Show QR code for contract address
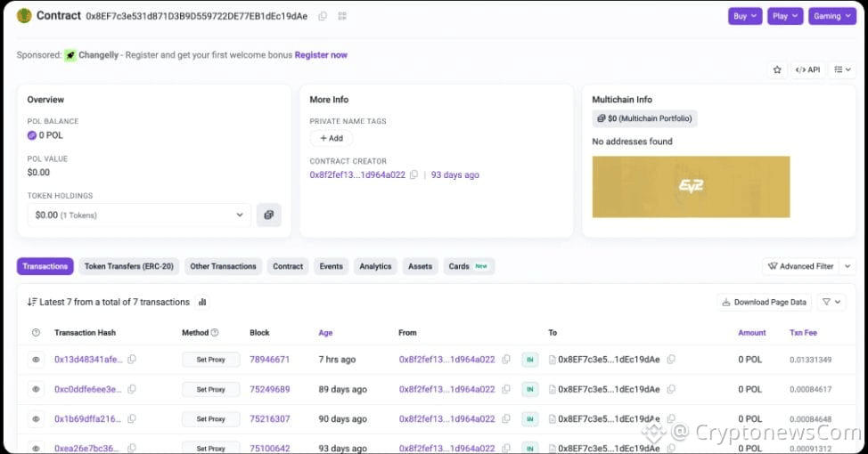Screen dimensions: 868x454 pos(342,16)
